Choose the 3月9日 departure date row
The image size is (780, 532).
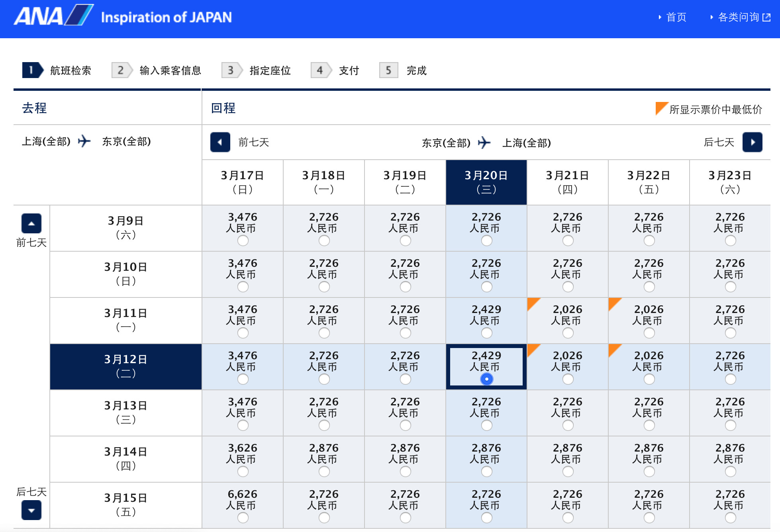point(125,228)
